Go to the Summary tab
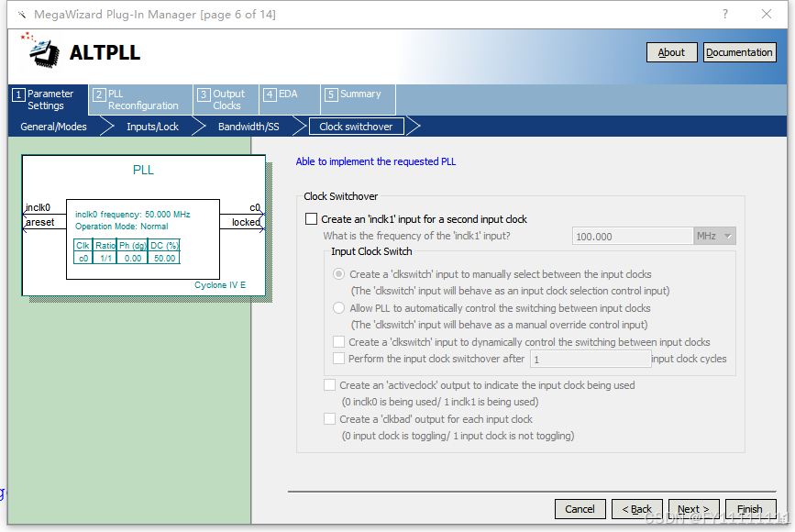This screenshot has height=532, width=795. tap(358, 100)
